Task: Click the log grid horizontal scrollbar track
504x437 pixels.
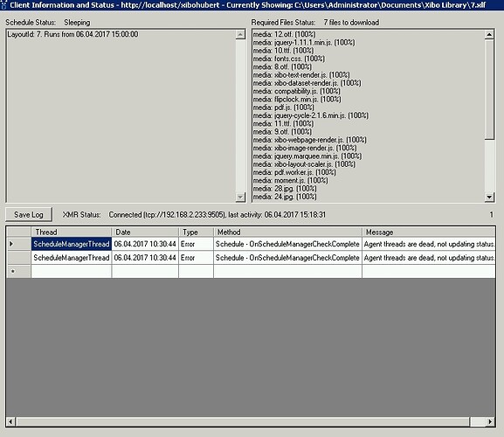Action: tap(243, 421)
